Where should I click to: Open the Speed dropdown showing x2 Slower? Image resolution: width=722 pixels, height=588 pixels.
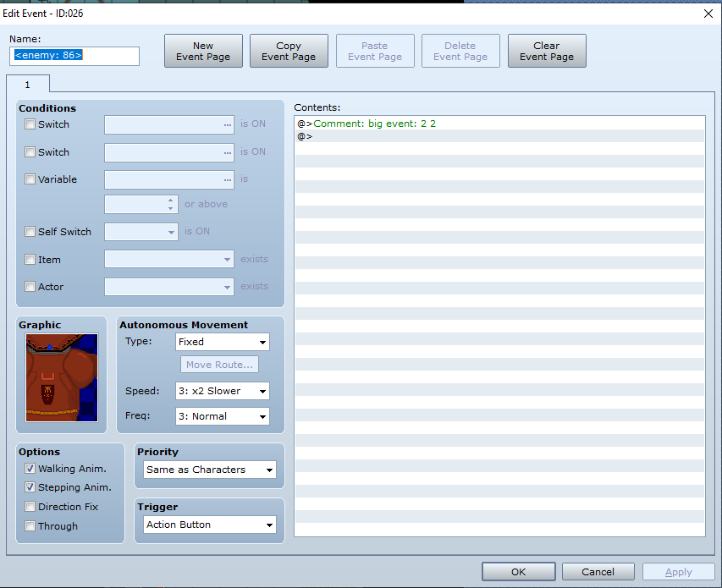coord(223,391)
